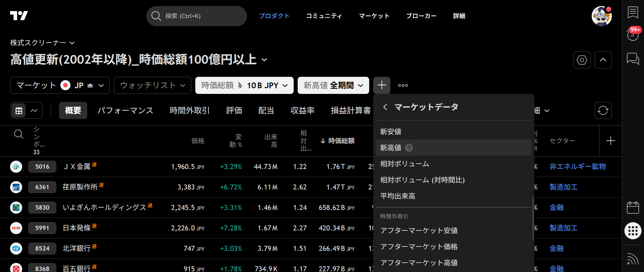Open the user profile avatar menu
This screenshot has width=644, height=272.
tap(601, 16)
